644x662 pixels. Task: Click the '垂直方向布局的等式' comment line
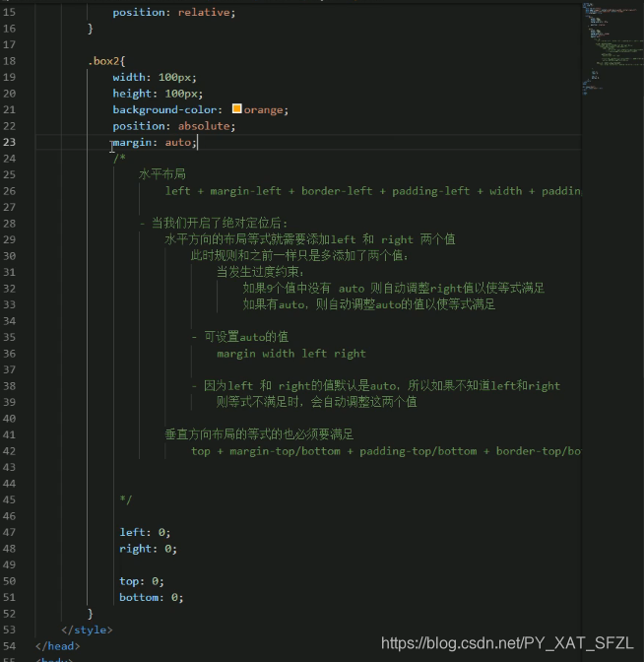(x=259, y=434)
